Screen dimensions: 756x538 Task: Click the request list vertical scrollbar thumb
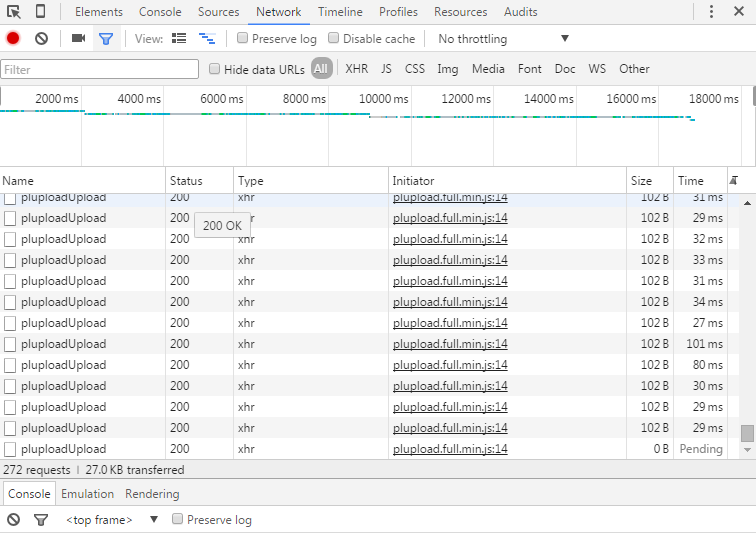pos(747,433)
